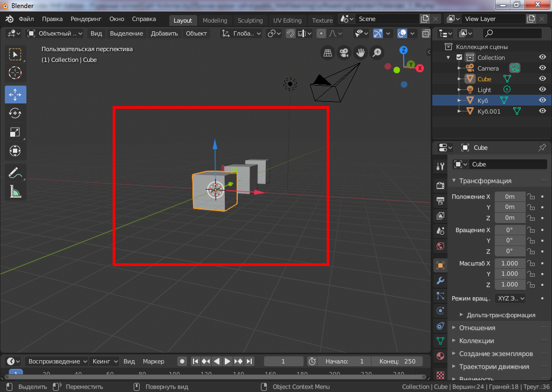Expand the Отношения panel
This screenshot has height=392, width=552.
(477, 328)
